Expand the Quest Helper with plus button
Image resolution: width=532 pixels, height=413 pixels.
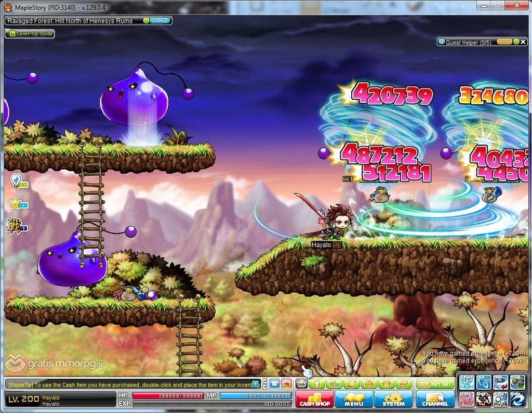coord(516,42)
